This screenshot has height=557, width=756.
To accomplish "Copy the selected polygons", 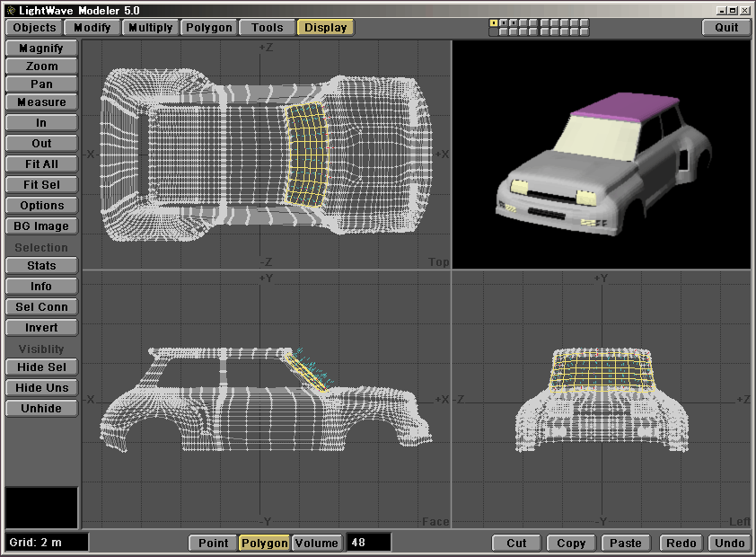I will [571, 543].
